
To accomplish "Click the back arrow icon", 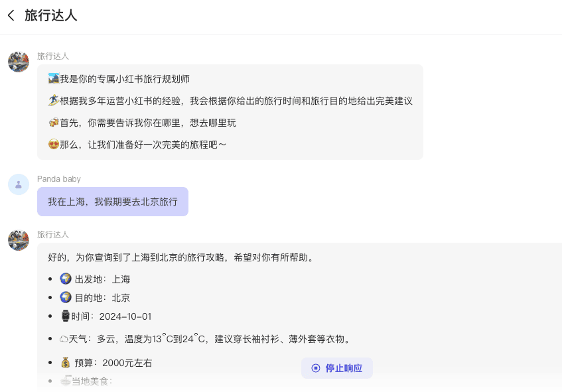I will [11, 15].
